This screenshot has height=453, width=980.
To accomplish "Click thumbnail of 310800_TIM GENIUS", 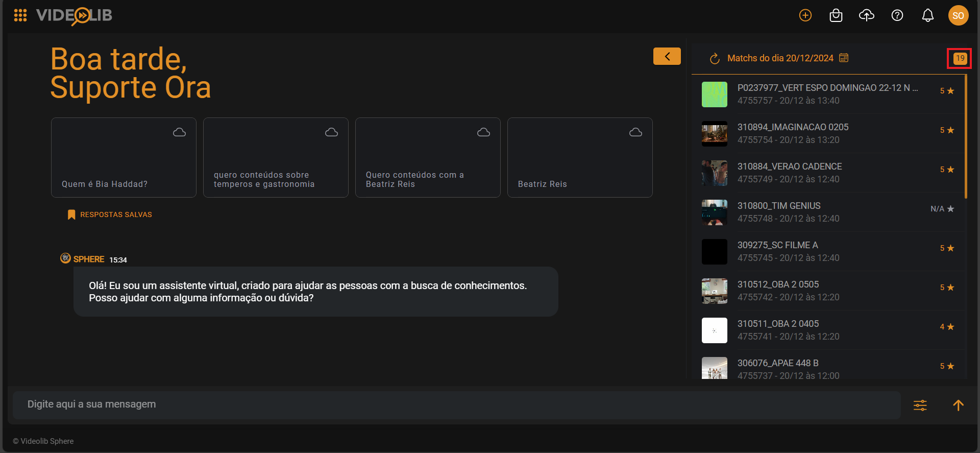I will point(715,212).
